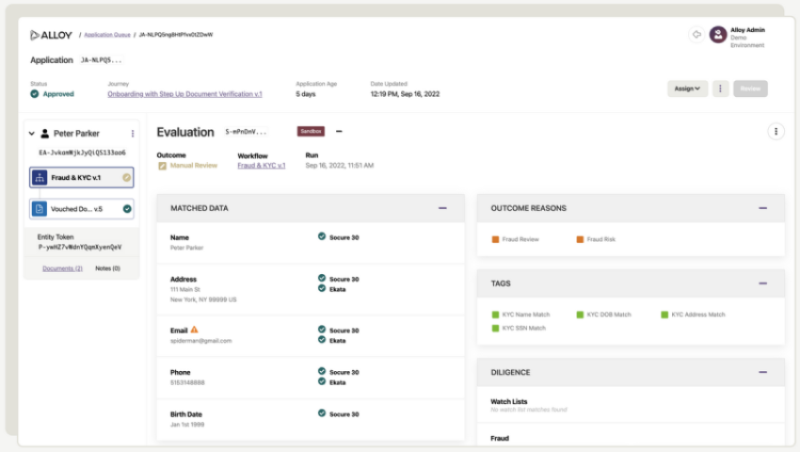Viewport: 800px width, 452px height.
Task: Click the application ID JA-NLPQ5... chip
Action: pos(101,60)
